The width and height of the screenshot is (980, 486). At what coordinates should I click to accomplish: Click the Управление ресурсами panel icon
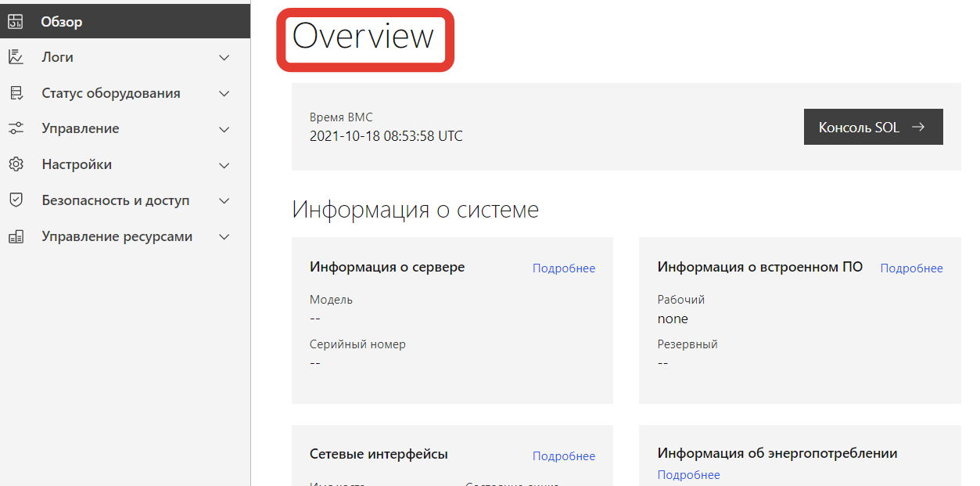(x=16, y=236)
